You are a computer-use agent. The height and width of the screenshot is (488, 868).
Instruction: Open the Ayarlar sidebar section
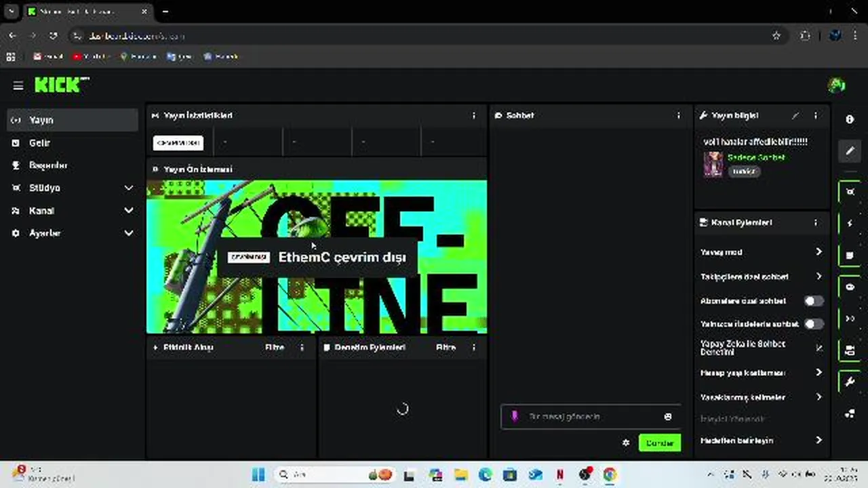pos(73,233)
